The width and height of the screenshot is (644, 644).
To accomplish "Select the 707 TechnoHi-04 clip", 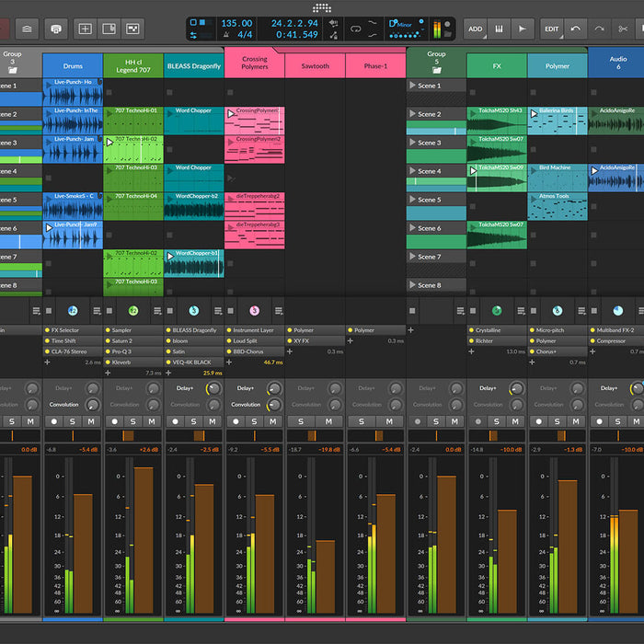I will click(x=133, y=206).
